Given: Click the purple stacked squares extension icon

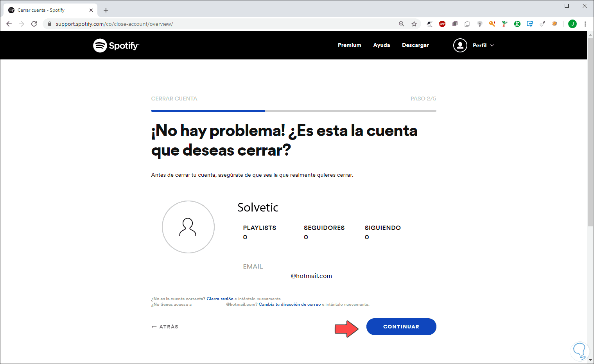Looking at the screenshot, I should [x=455, y=24].
